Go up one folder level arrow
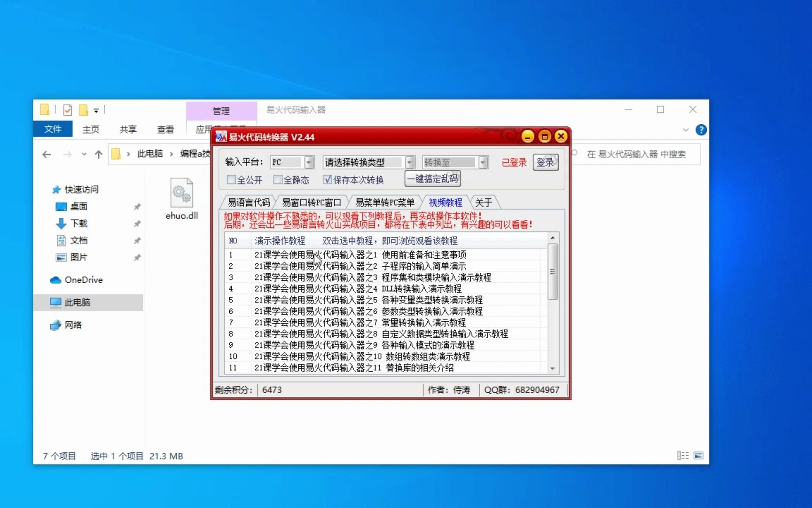The width and height of the screenshot is (812, 508). tap(98, 154)
